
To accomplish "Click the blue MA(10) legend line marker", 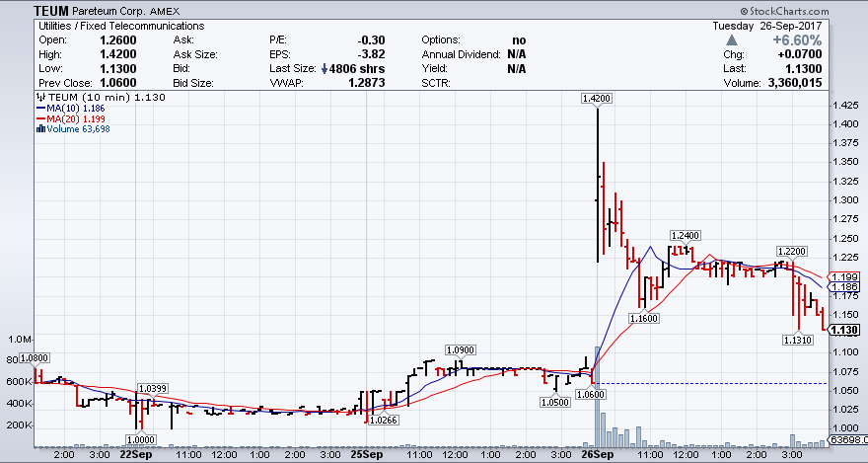I will coord(38,108).
